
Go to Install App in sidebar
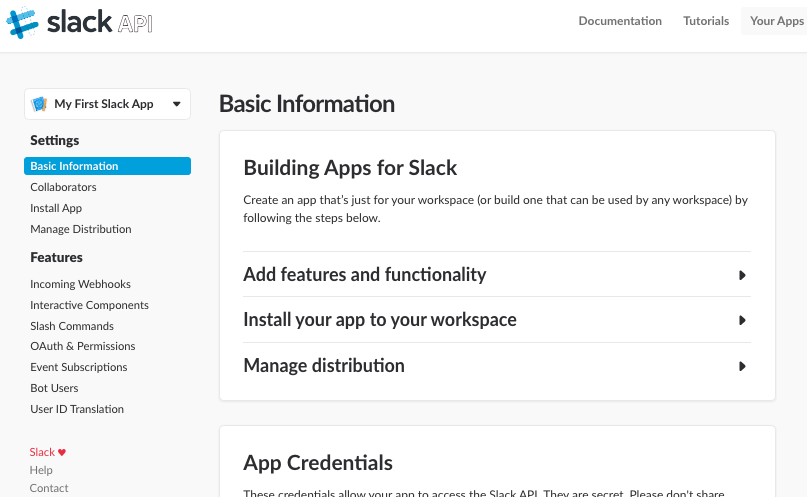[x=56, y=208]
